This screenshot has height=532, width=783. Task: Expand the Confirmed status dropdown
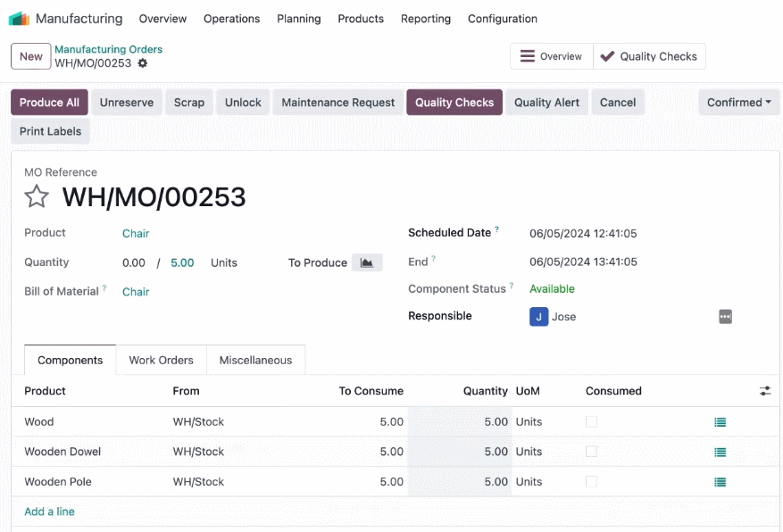click(x=739, y=103)
